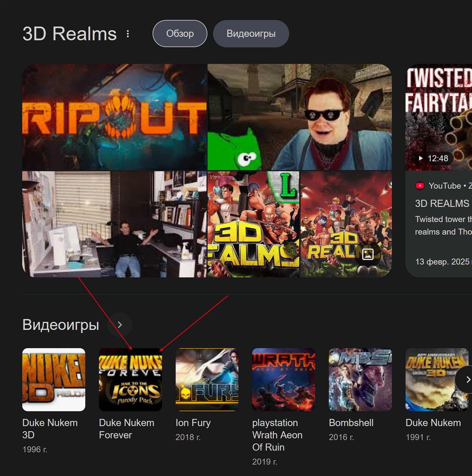Image resolution: width=472 pixels, height=476 pixels.
Task: Open the three-dot menu next to 3D Realms
Action: tap(128, 34)
